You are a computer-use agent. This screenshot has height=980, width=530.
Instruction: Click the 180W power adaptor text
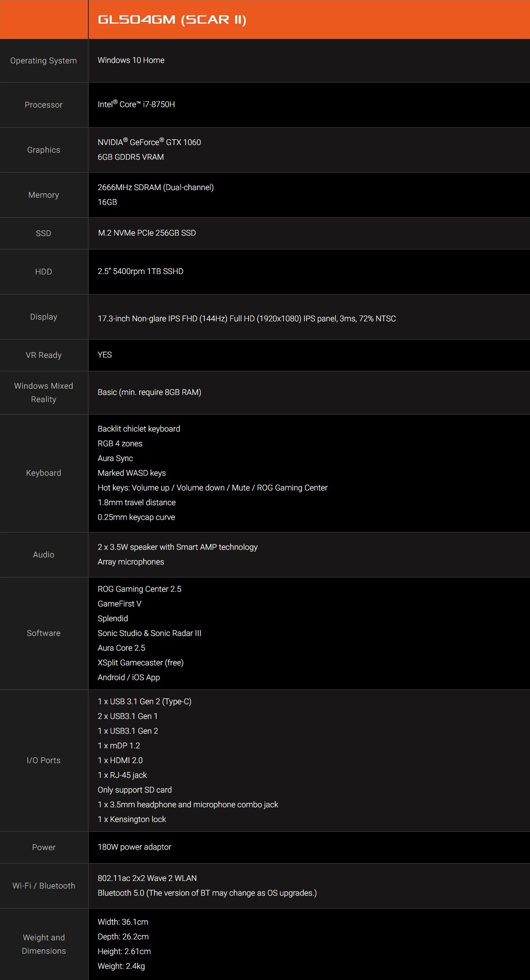(x=134, y=847)
